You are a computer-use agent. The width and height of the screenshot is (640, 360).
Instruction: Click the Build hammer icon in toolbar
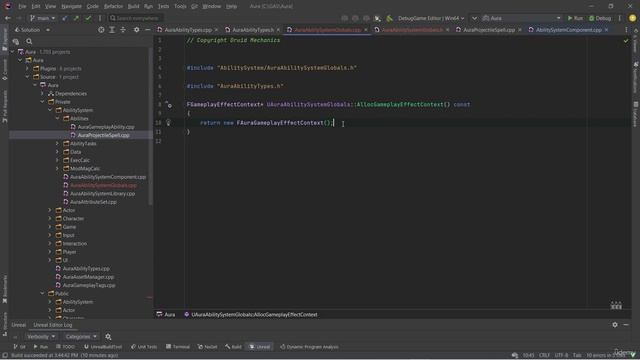(389, 18)
